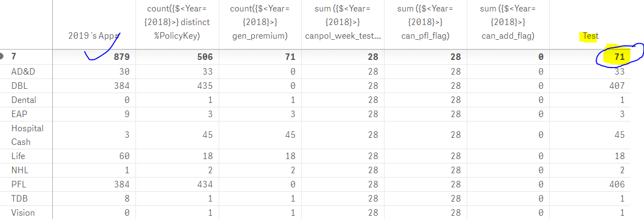Viewport: 644px width, 219px height.
Task: Click the EAP row label
Action: (x=20, y=114)
